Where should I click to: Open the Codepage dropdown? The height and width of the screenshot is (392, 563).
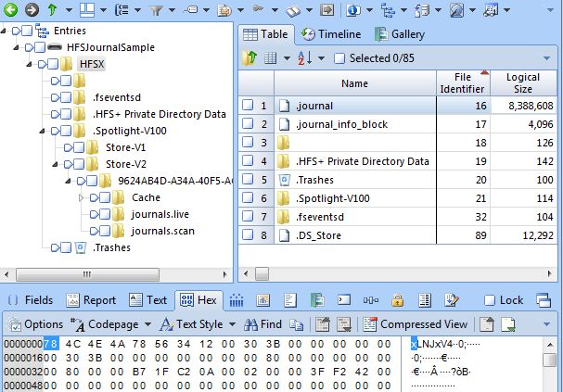[x=147, y=324]
